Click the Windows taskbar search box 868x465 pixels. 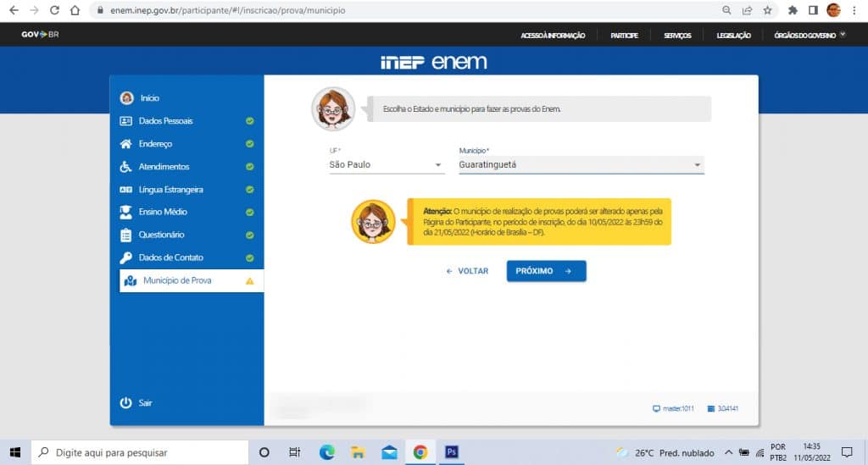coord(140,452)
